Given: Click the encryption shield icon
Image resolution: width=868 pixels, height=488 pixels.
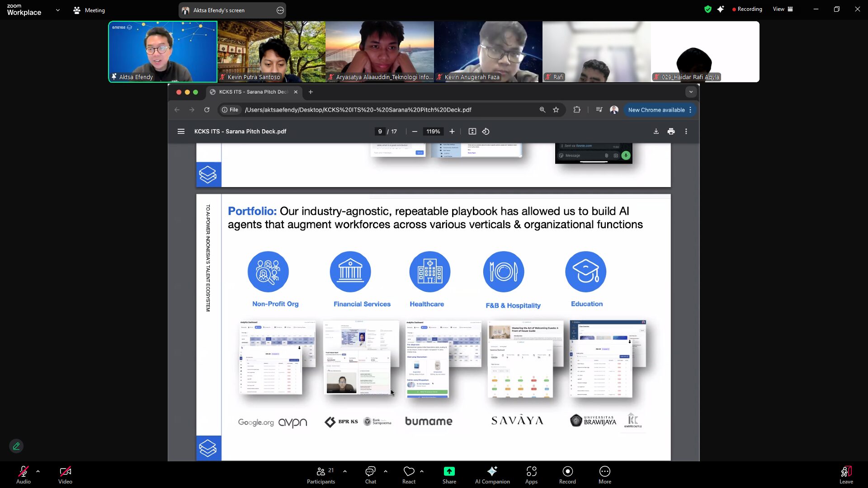Looking at the screenshot, I should [708, 9].
